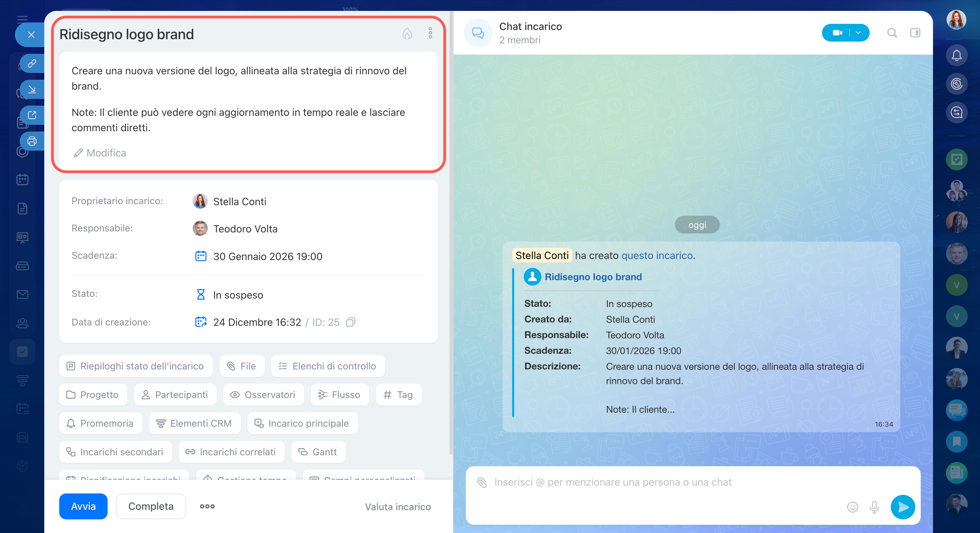This screenshot has height=533, width=980.
Task: Open task in new window icon
Action: [x=32, y=115]
